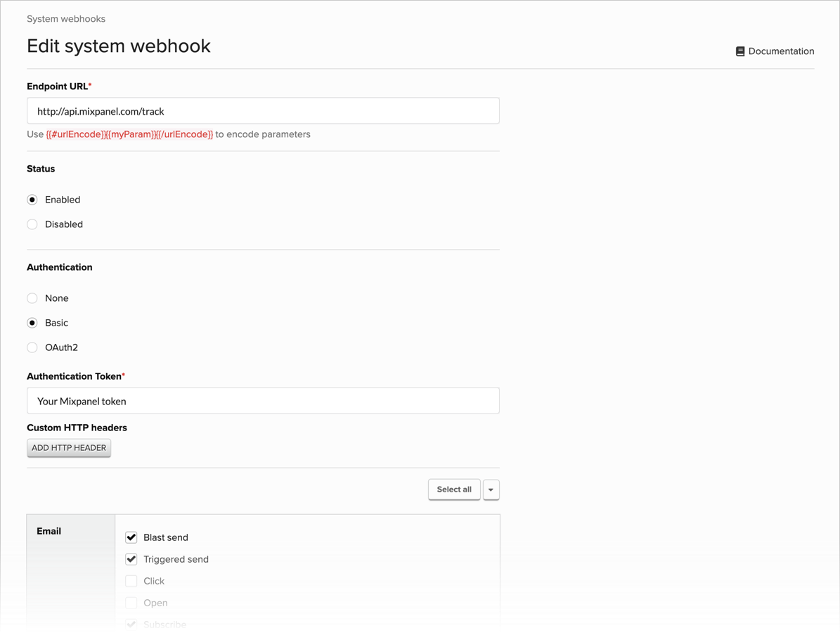
Task: Uncheck the Triggered send checkbox
Action: 131,558
